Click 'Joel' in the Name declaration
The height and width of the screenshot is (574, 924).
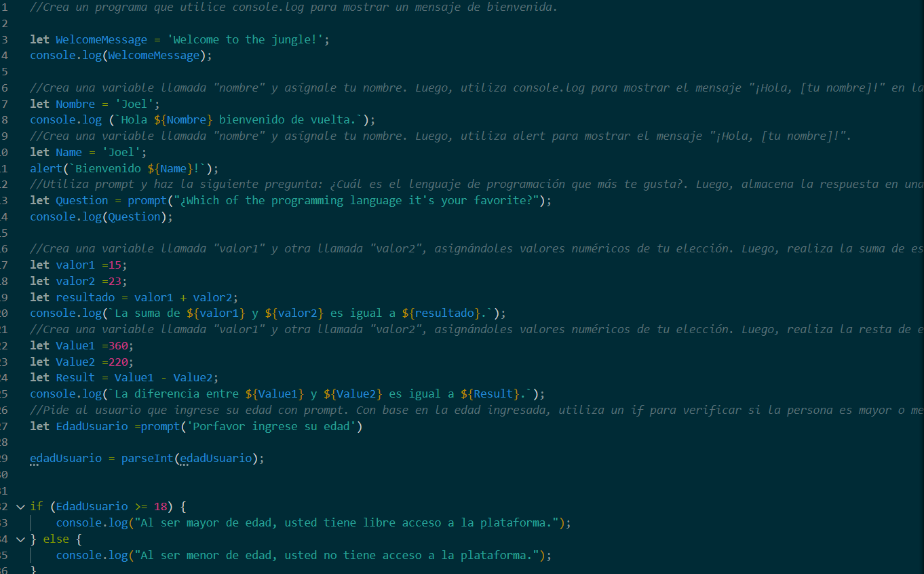[121, 152]
